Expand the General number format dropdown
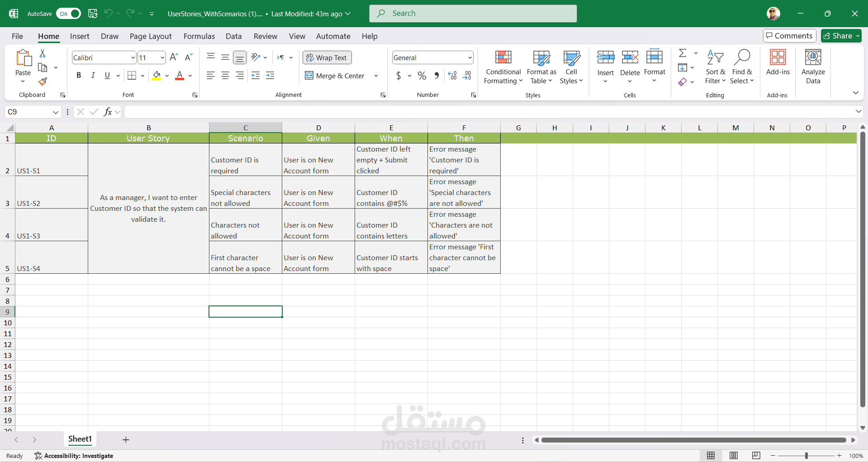 470,57
